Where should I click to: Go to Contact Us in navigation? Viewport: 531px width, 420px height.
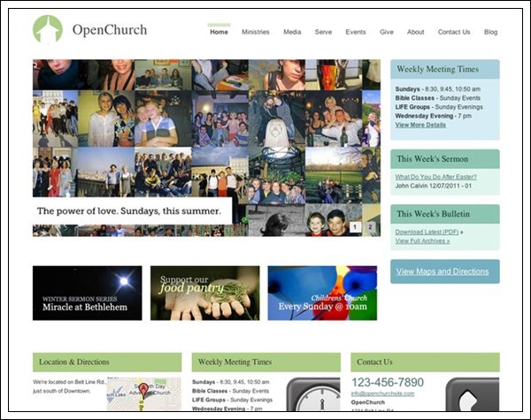[454, 32]
